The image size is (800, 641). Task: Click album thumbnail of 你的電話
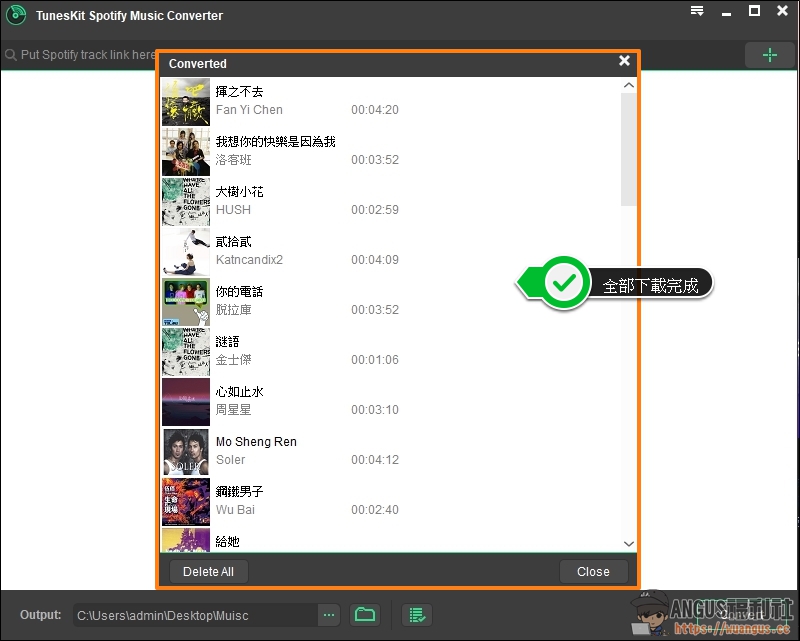[x=186, y=302]
